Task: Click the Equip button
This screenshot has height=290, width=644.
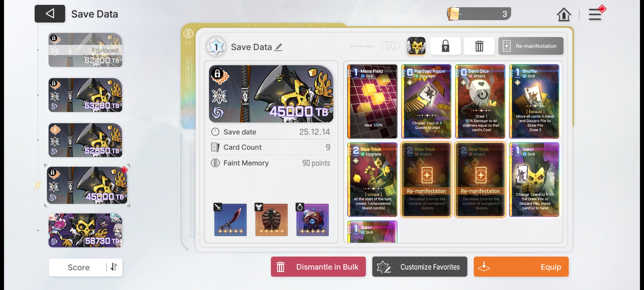Action: click(x=521, y=267)
